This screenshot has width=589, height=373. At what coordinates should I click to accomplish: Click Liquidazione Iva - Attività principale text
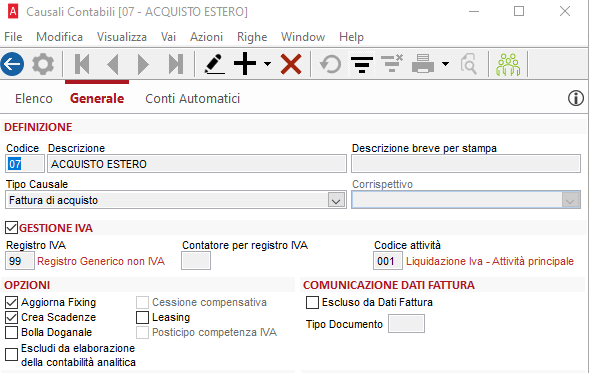pyautogui.click(x=490, y=261)
